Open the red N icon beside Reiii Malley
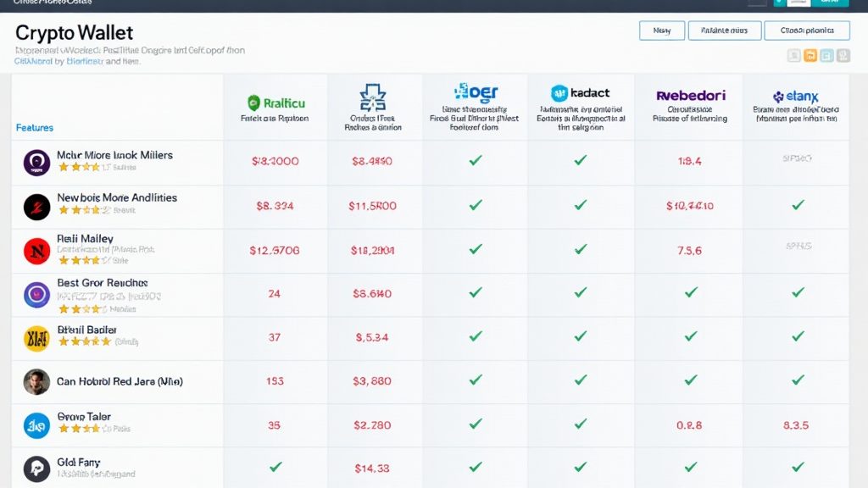Viewport: 868px width, 488px height. (x=36, y=251)
